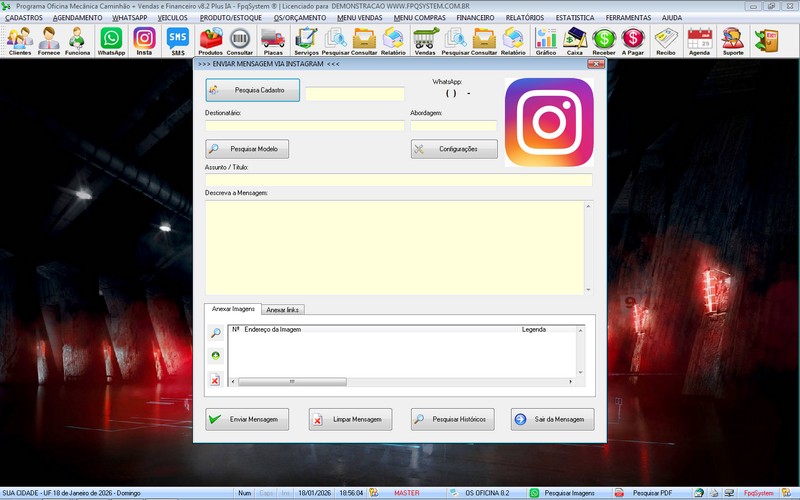The image size is (800, 500).
Task: Click the Endereço da Imagem column header
Action: point(272,330)
